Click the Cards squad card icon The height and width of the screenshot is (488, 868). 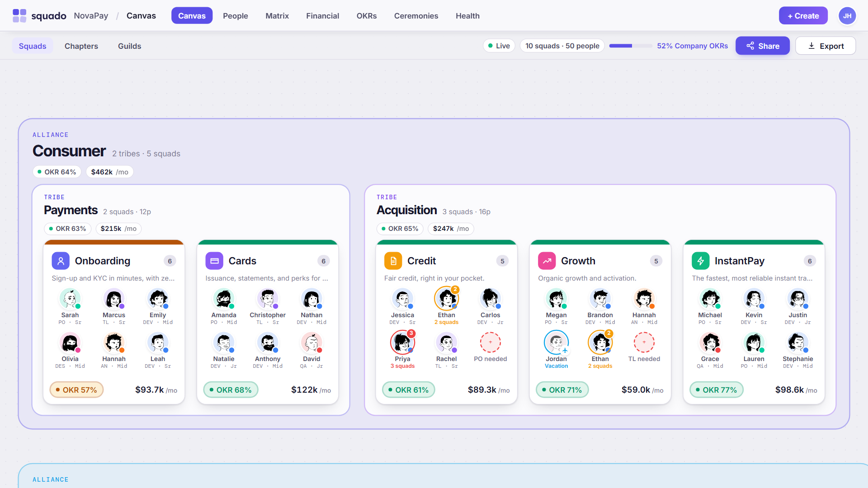tap(214, 261)
